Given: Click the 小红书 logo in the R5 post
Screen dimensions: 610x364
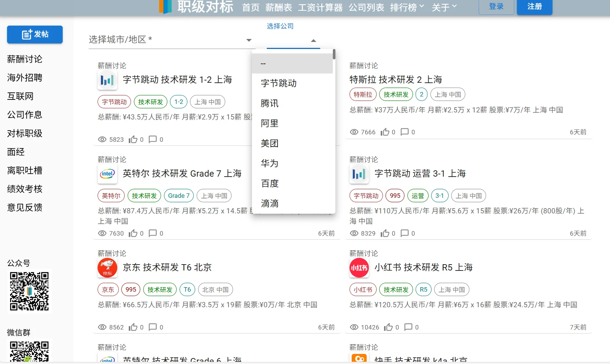Looking at the screenshot, I should [359, 268].
